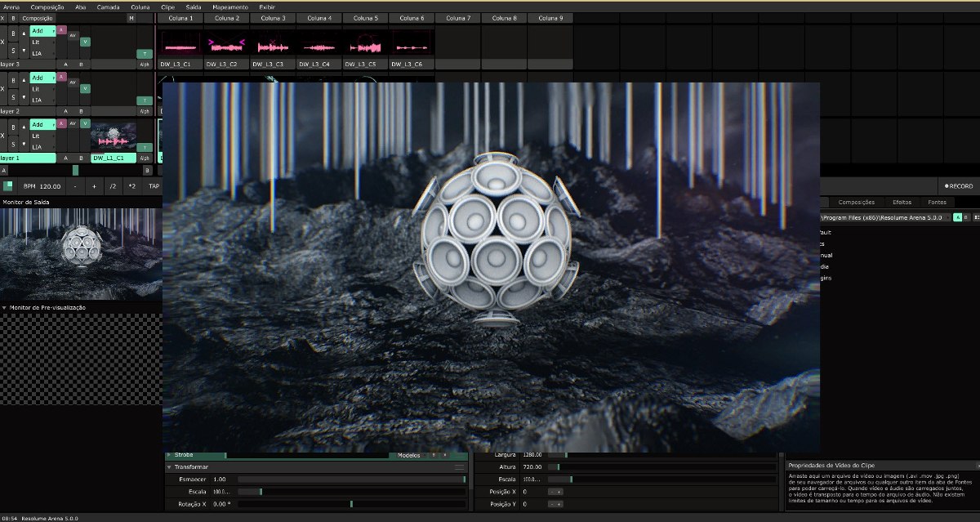Toggle Layer 2 audio A indicator
Image resolution: width=980 pixels, height=522 pixels.
[x=61, y=77]
